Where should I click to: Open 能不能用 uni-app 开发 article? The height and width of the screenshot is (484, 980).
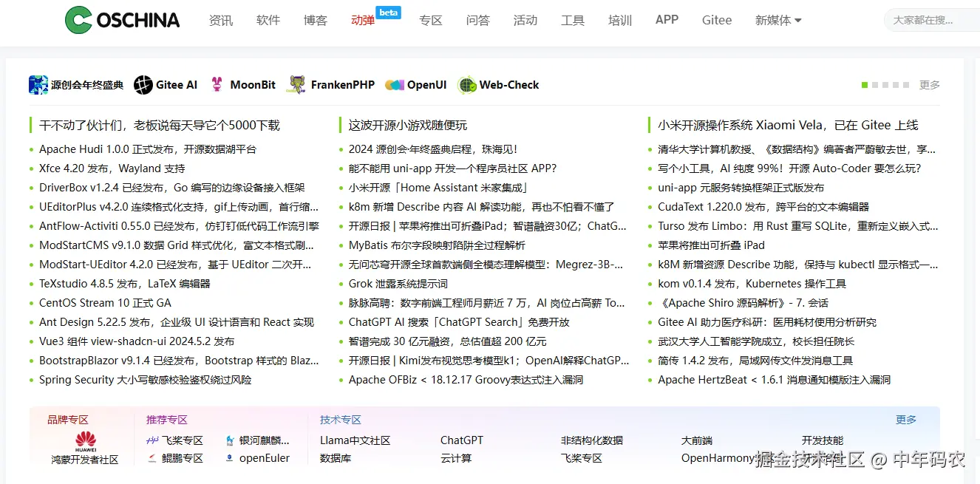click(x=453, y=168)
